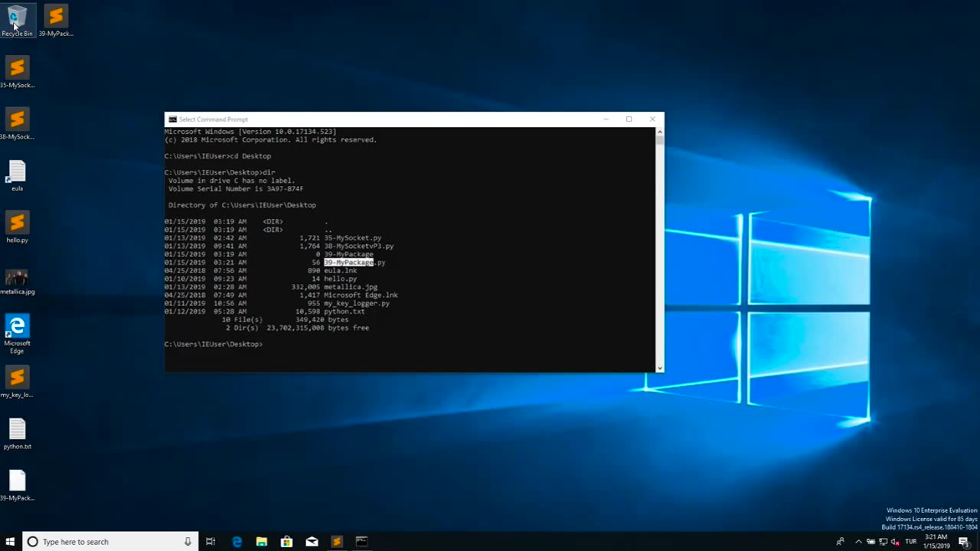This screenshot has width=980, height=551.
Task: Click the '23,702,315,008 bytes free' text
Action: 318,328
